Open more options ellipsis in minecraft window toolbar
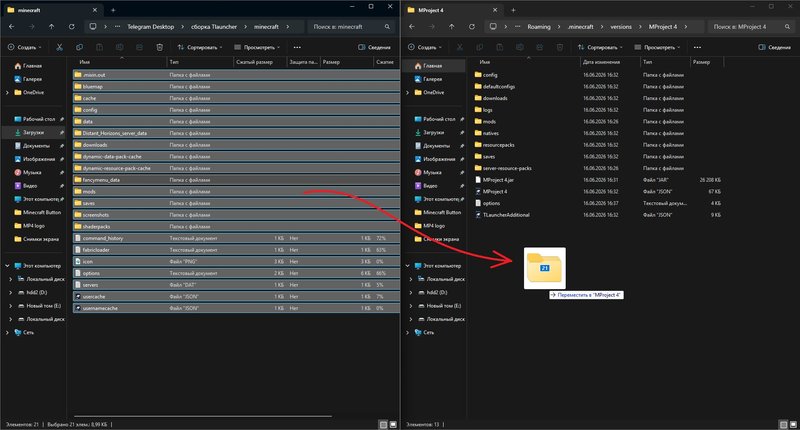 click(x=297, y=47)
